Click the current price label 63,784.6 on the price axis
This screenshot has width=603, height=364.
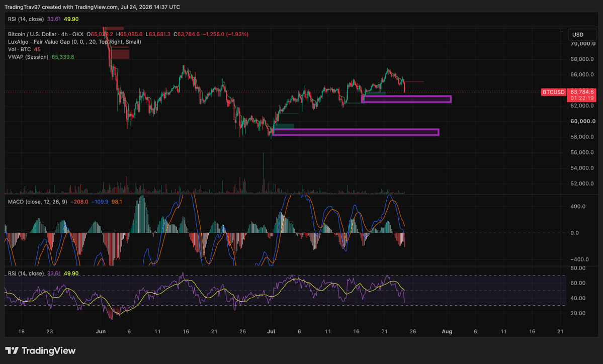582,92
